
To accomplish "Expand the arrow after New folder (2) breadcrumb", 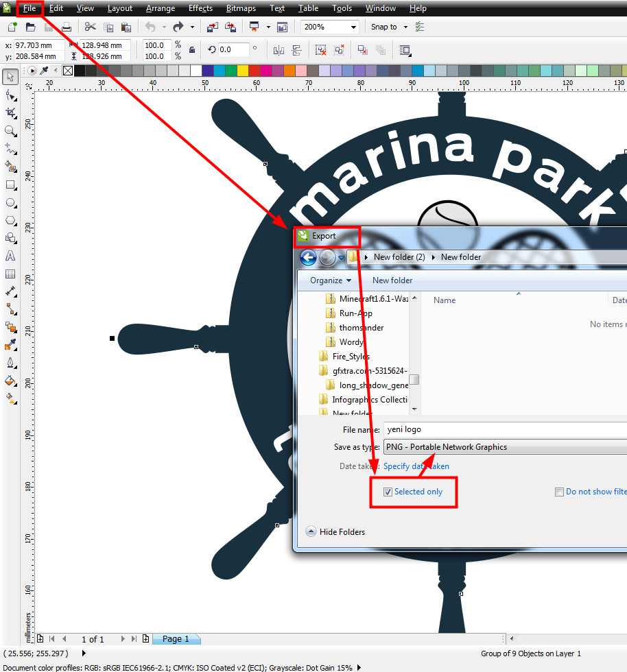I will [x=433, y=257].
